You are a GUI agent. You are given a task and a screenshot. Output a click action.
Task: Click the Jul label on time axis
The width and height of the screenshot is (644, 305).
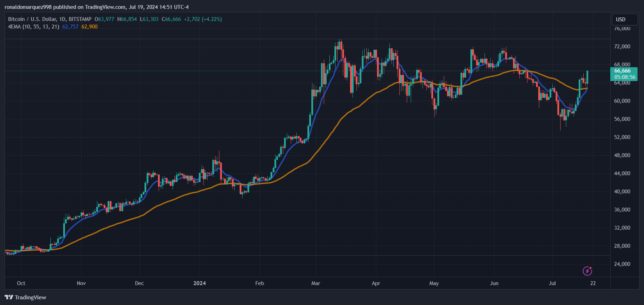pos(552,283)
